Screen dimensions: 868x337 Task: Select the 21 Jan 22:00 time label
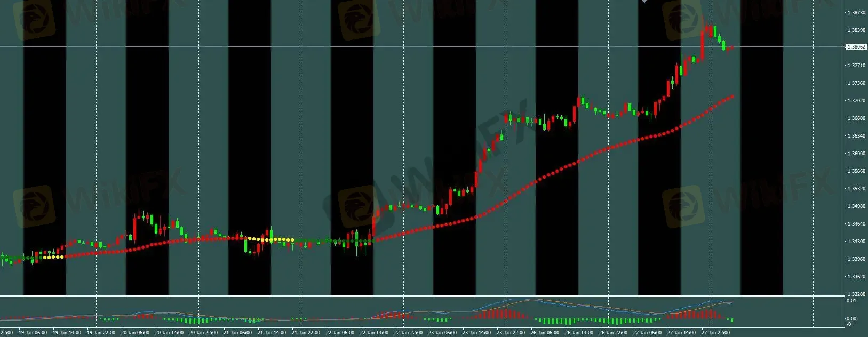pos(306,333)
